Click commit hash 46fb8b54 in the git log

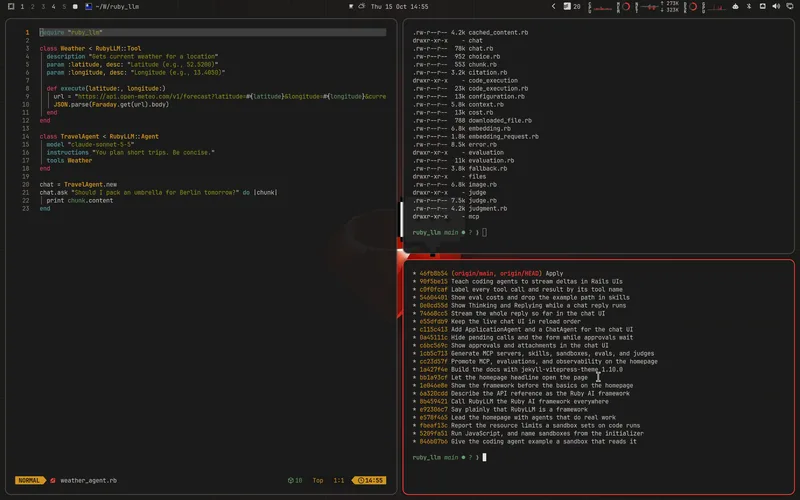coord(434,273)
